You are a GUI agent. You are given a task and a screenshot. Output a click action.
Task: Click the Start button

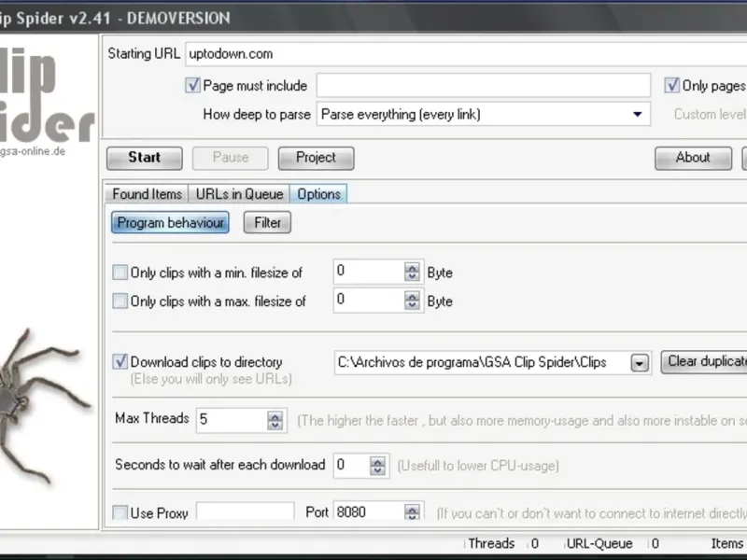145,158
